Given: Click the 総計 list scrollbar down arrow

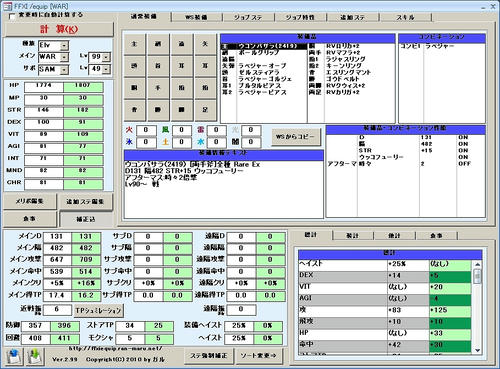Looking at the screenshot, I should [477, 350].
